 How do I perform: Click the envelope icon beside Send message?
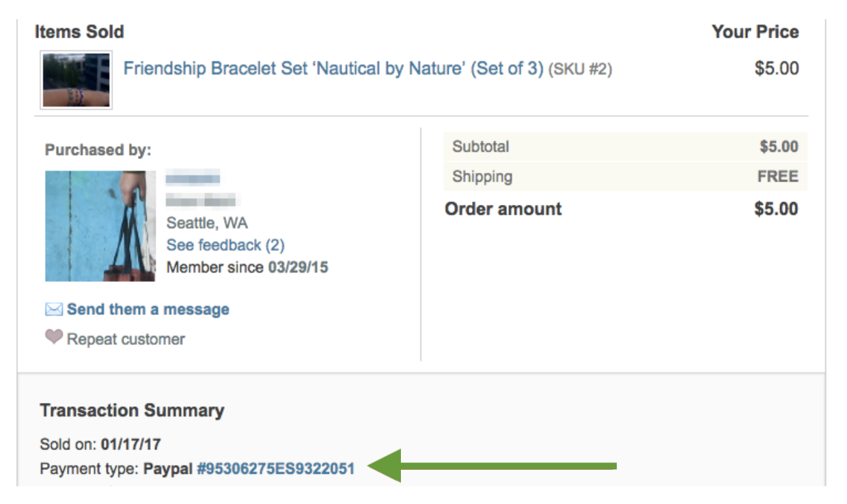54,309
